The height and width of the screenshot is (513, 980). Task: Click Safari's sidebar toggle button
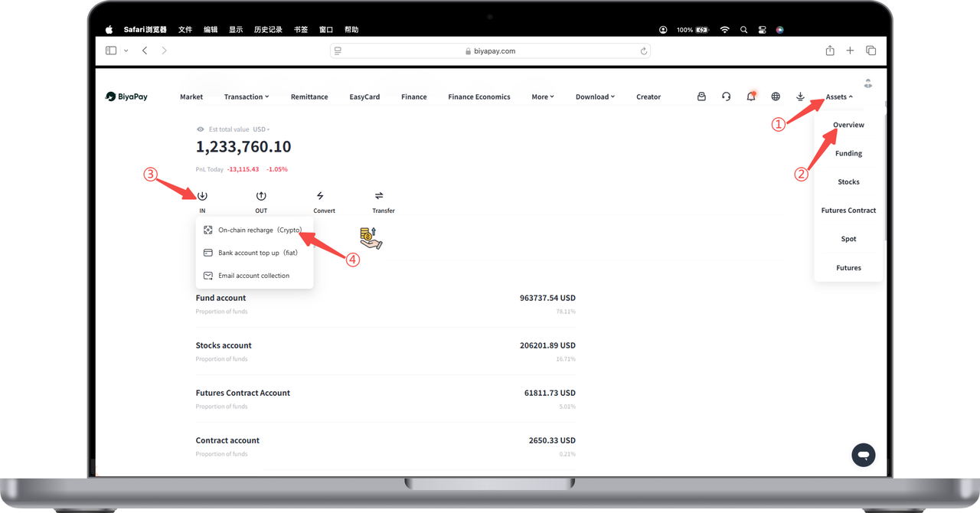[x=111, y=51]
